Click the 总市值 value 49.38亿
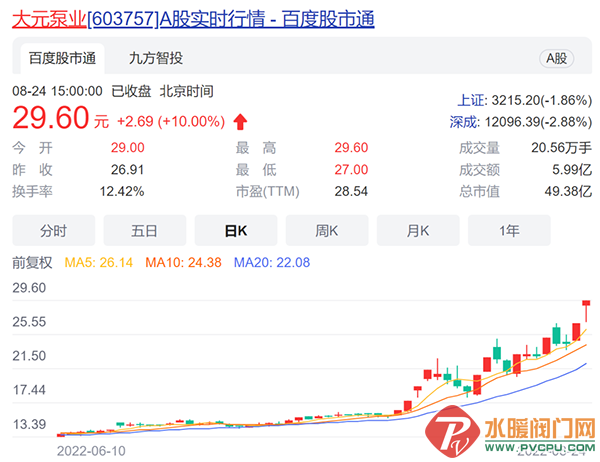Image resolution: width=600 pixels, height=462 pixels. pyautogui.click(x=568, y=191)
